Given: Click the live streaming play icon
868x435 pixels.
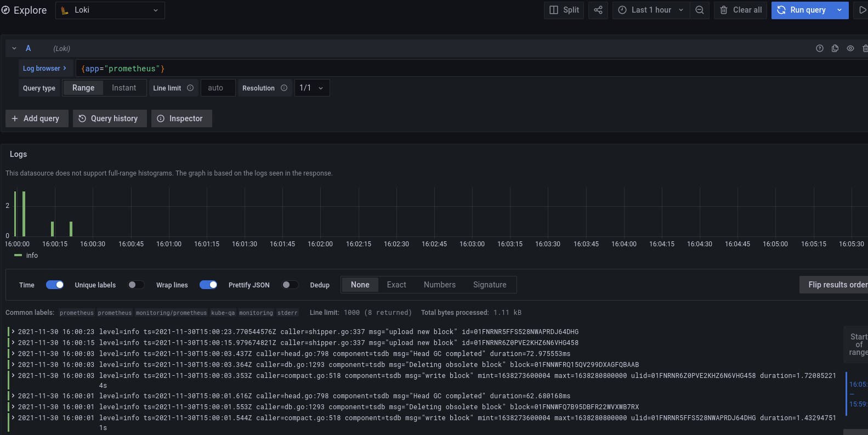Looking at the screenshot, I should 862,10.
